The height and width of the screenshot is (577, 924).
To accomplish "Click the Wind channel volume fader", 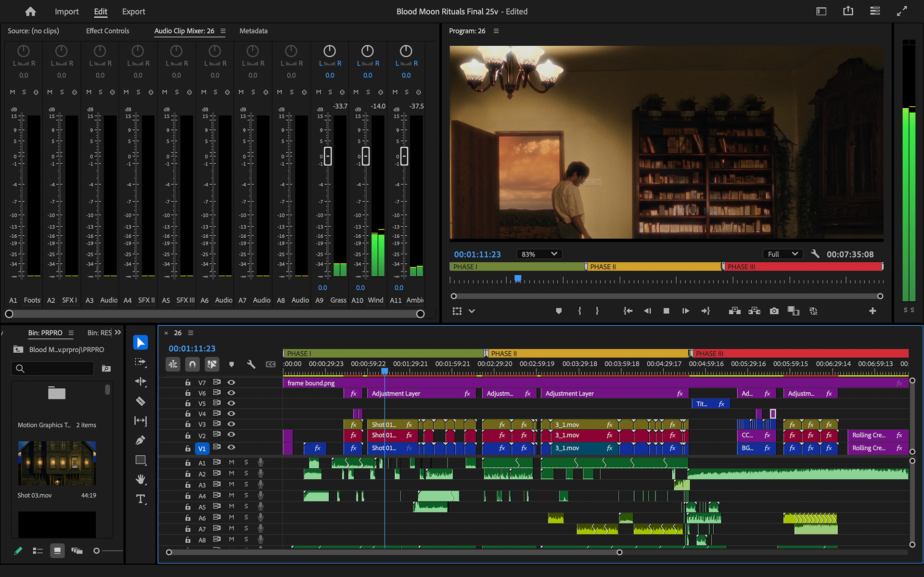I will click(x=366, y=156).
